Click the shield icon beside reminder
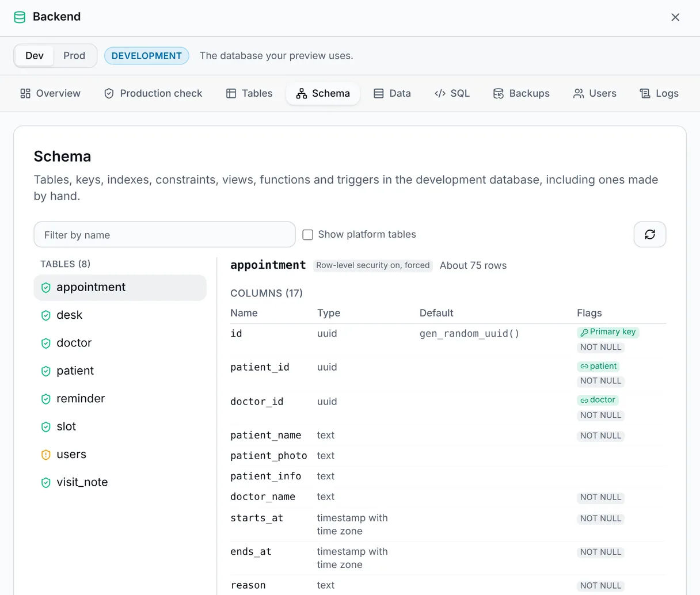The width and height of the screenshot is (700, 595). point(46,399)
